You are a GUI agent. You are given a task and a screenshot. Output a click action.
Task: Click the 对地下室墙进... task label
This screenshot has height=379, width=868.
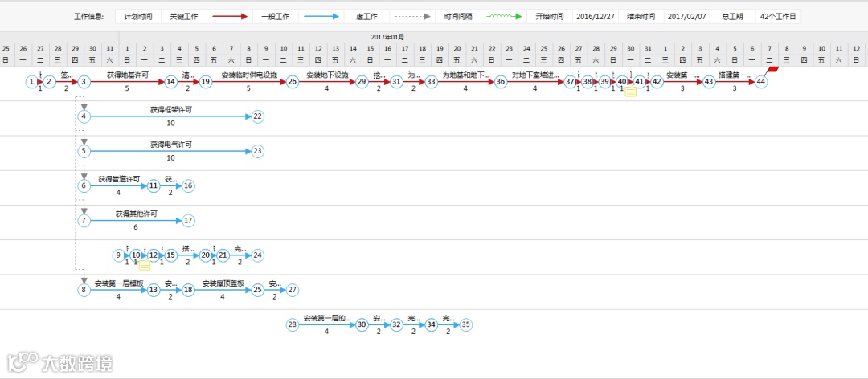pos(536,75)
